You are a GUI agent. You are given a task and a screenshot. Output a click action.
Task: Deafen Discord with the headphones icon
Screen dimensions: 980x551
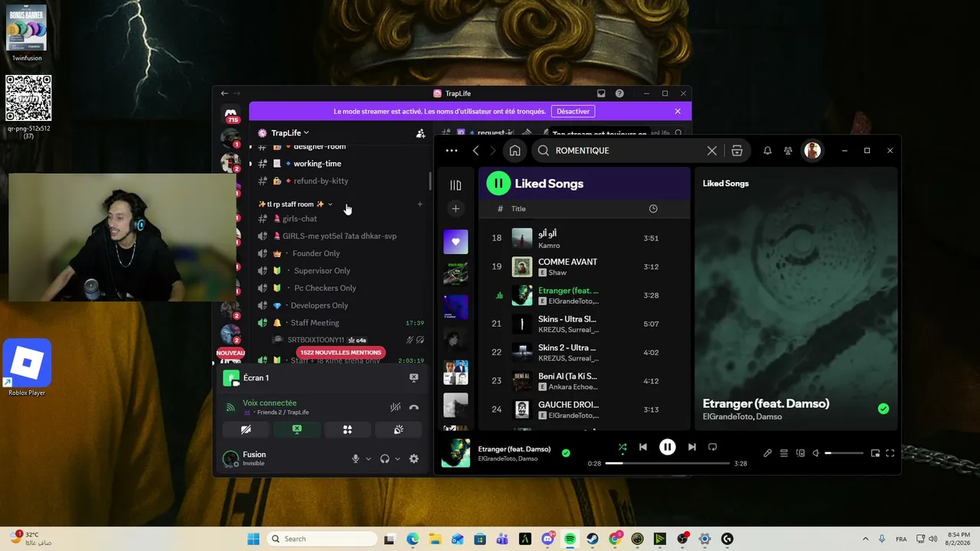click(384, 459)
